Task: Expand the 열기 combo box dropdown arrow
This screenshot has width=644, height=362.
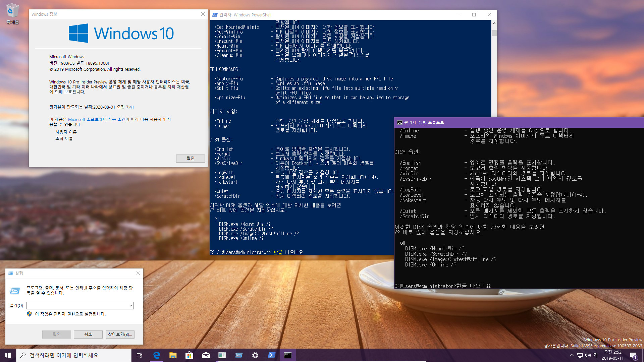Action: pyautogui.click(x=130, y=305)
